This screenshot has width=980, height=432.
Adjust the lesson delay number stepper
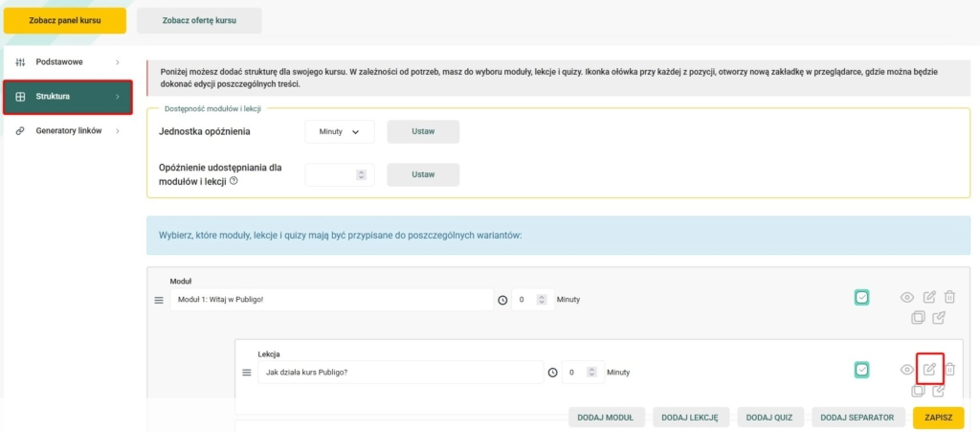(591, 372)
